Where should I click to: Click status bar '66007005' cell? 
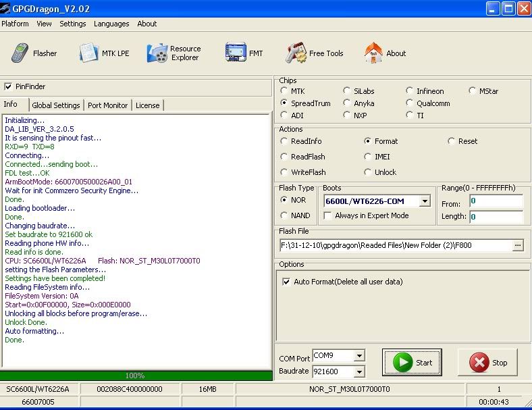click(x=38, y=402)
